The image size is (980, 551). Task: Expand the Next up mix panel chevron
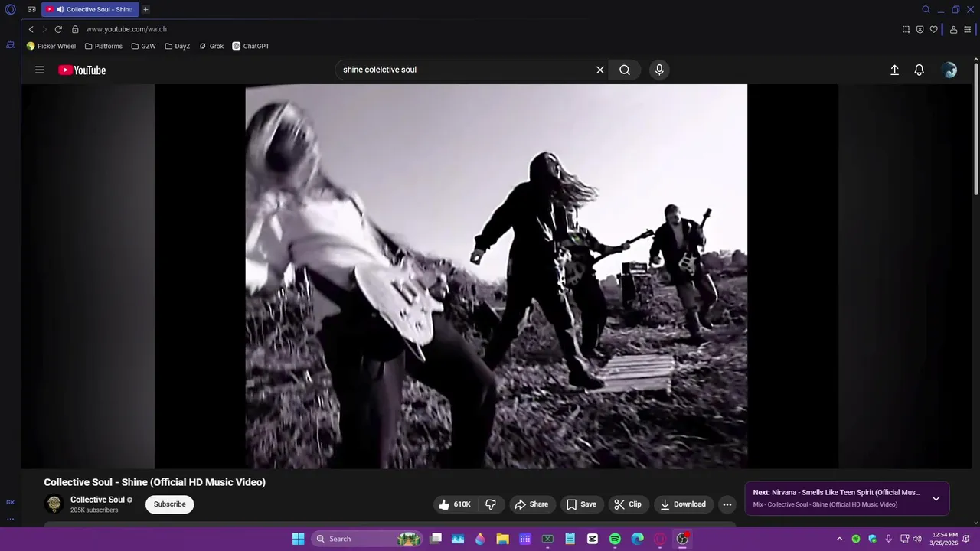[936, 498]
